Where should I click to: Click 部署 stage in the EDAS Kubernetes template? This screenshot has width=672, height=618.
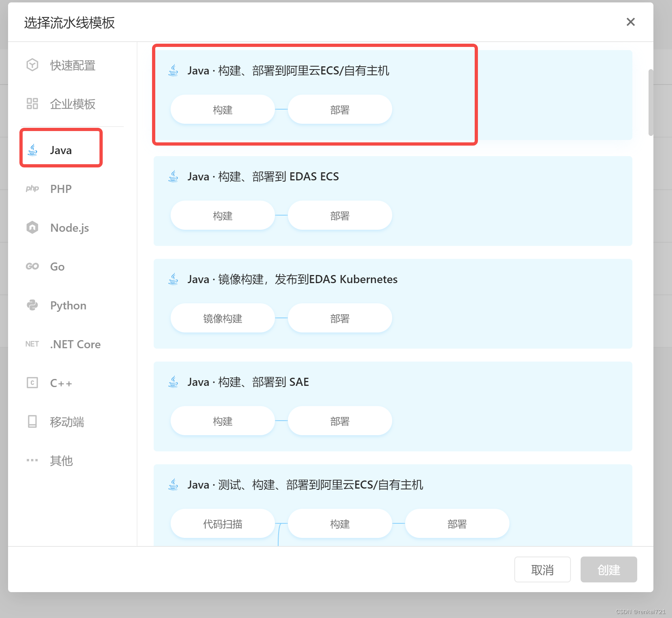[340, 318]
